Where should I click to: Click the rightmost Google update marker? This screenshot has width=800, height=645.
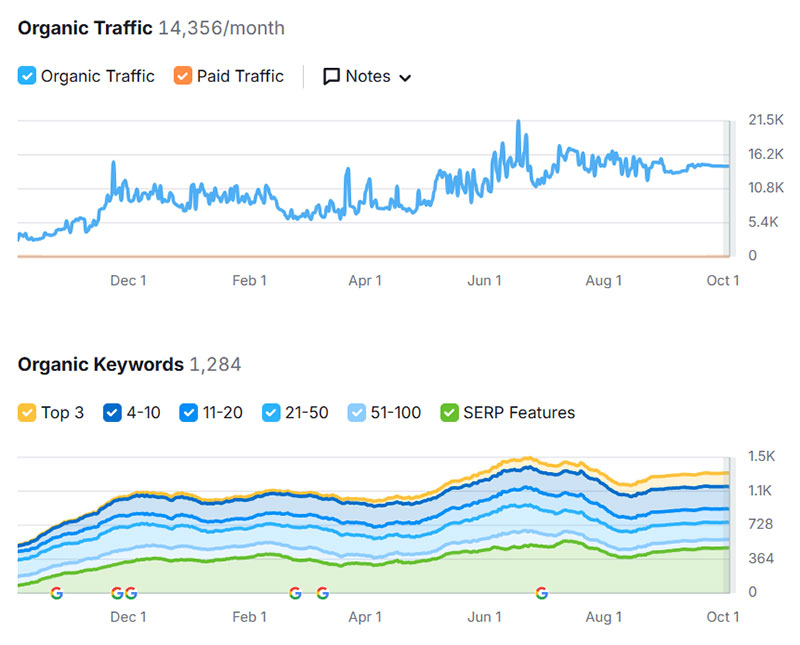[542, 593]
